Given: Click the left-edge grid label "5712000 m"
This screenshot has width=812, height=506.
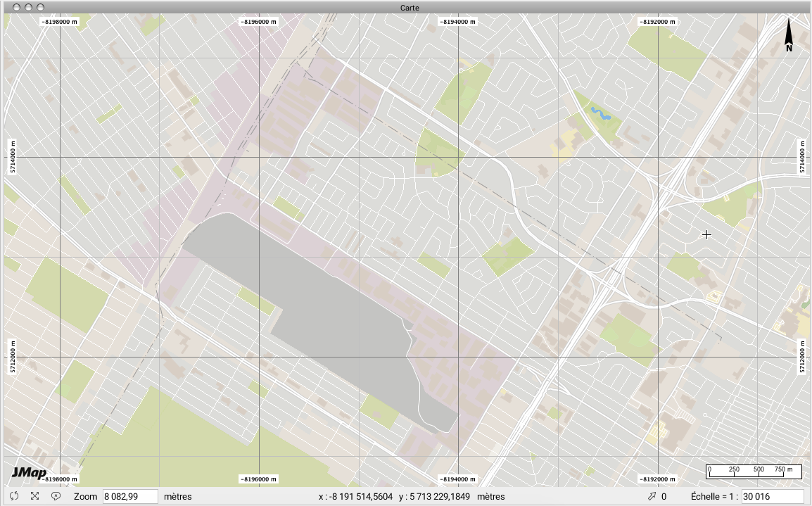Looking at the screenshot, I should click(x=13, y=357).
